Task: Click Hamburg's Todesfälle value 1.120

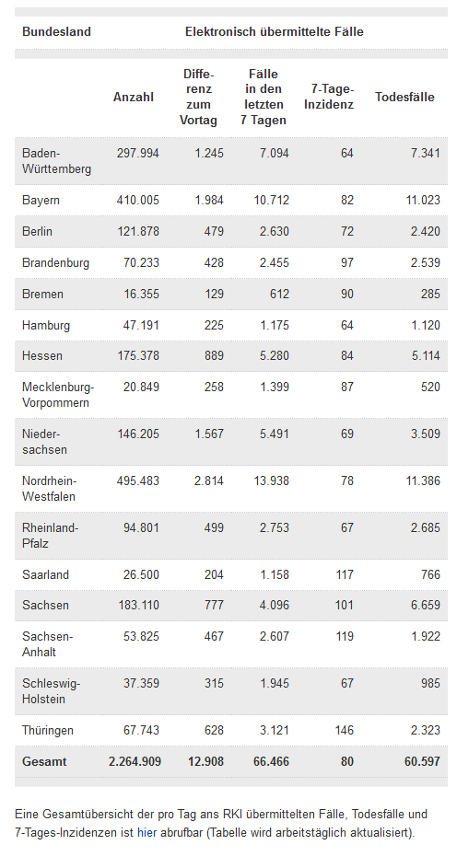Action: [x=426, y=325]
